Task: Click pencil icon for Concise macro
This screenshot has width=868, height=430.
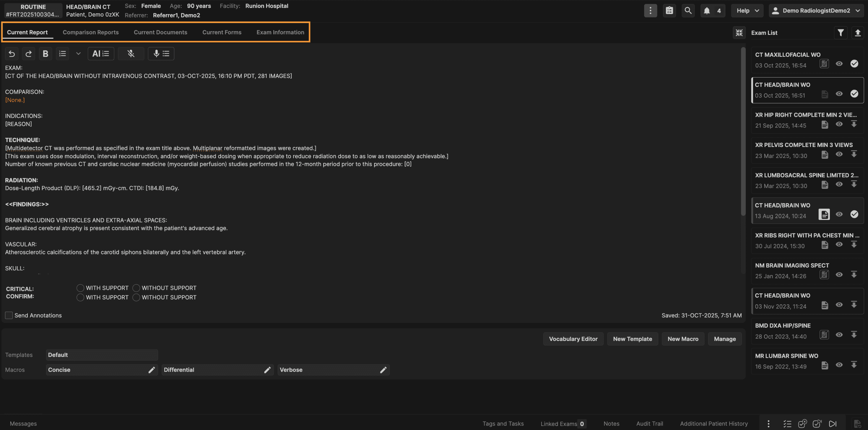Action: [x=152, y=370]
